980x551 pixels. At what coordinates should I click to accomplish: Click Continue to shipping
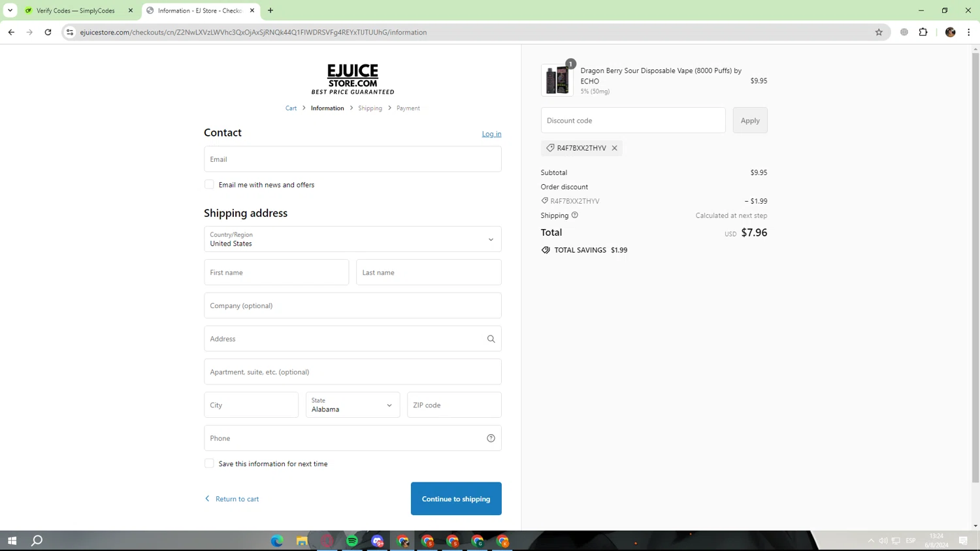(456, 499)
